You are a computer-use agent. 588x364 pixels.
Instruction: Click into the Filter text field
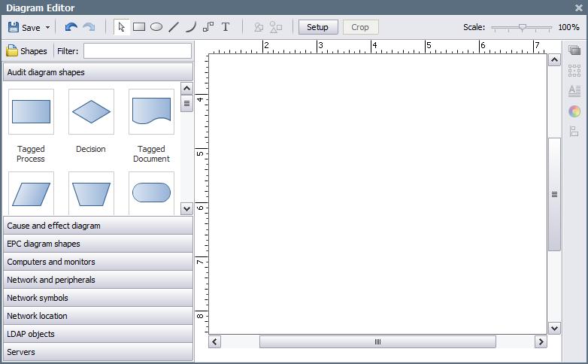pos(138,51)
